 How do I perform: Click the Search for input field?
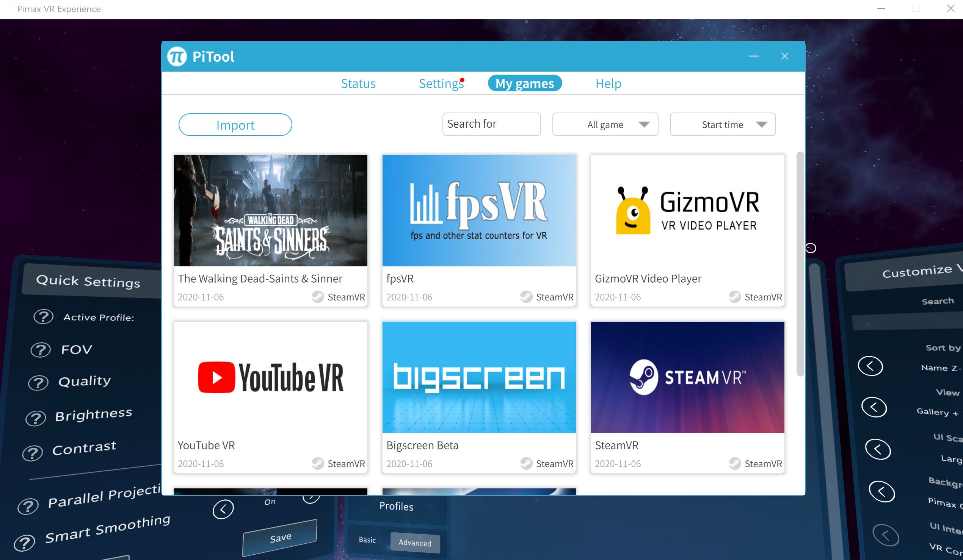coord(491,124)
